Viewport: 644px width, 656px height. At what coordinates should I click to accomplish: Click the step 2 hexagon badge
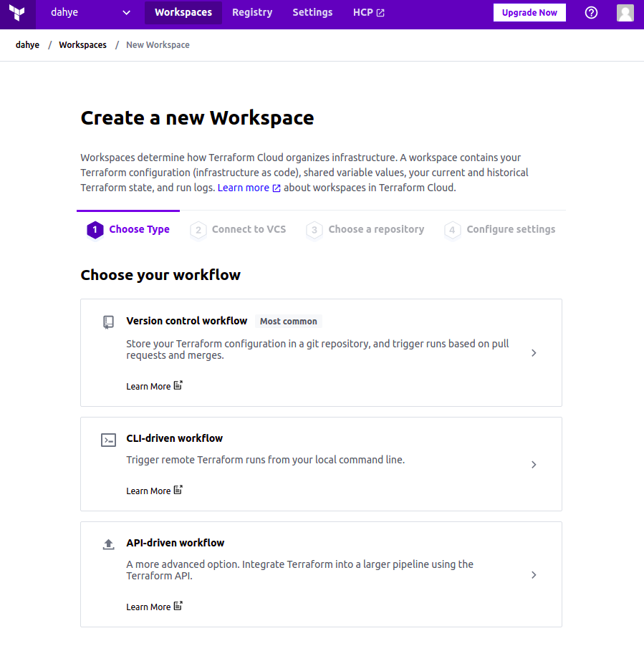pyautogui.click(x=198, y=230)
